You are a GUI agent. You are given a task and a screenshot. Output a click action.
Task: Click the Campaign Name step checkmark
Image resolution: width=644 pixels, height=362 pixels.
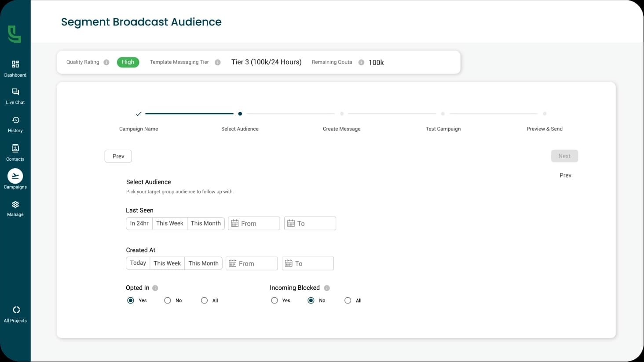tap(139, 114)
